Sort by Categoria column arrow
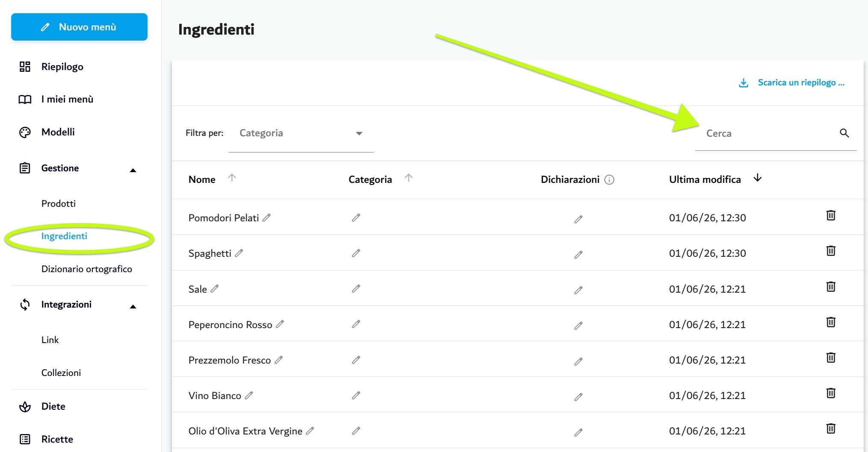The height and width of the screenshot is (452, 868). pyautogui.click(x=408, y=178)
